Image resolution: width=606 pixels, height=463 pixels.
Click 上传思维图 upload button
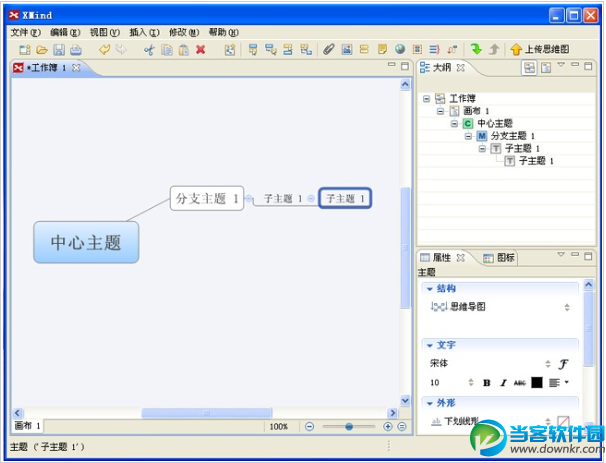pos(540,49)
